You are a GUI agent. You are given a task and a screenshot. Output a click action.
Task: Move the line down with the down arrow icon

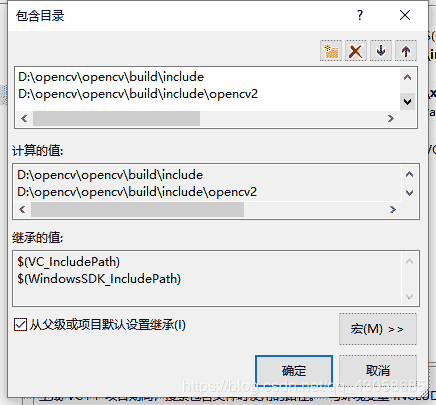(x=381, y=51)
